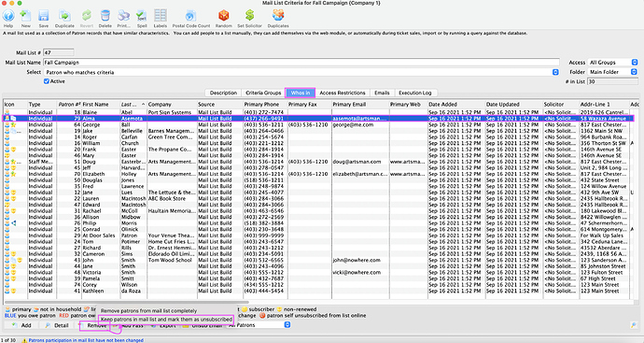Image resolution: width=644 pixels, height=343 pixels.
Task: Open the Labels tool
Action: coord(161,17)
